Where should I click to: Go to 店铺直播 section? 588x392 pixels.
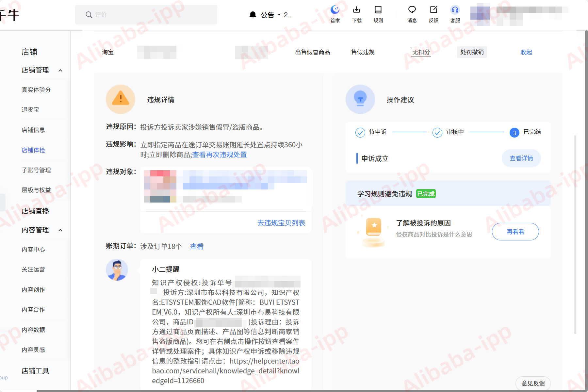pos(35,211)
